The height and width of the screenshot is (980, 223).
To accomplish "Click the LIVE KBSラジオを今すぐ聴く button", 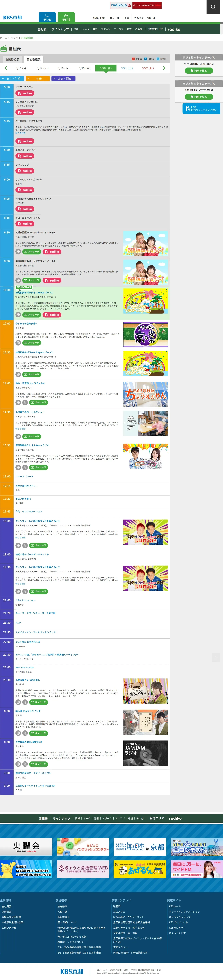I will [x=201, y=109].
